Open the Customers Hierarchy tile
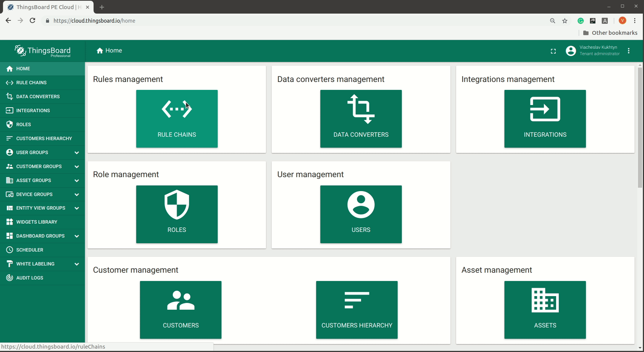The image size is (644, 352). point(357,310)
